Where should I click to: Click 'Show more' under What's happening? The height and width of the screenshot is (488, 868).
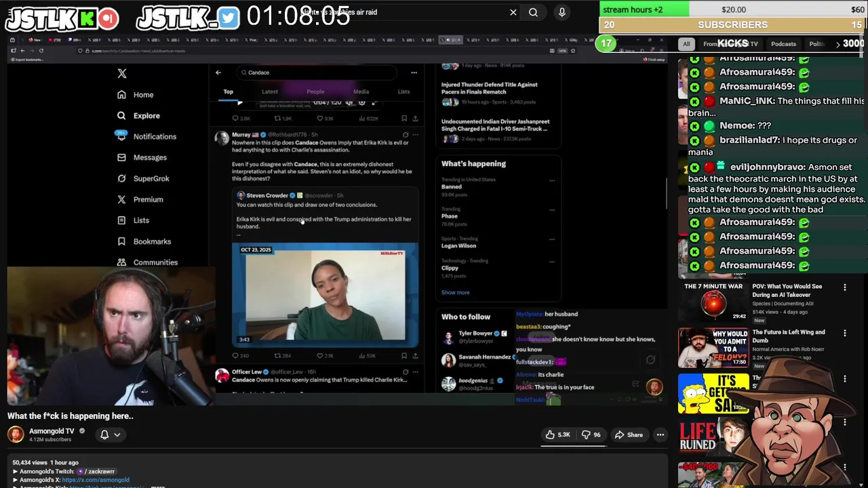pos(455,292)
